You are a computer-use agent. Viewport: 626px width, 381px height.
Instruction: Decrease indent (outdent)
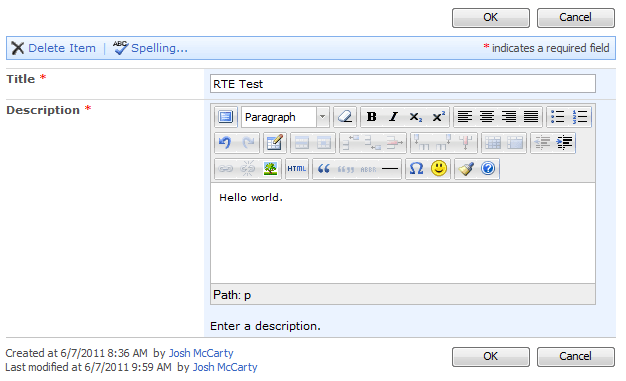[542, 143]
